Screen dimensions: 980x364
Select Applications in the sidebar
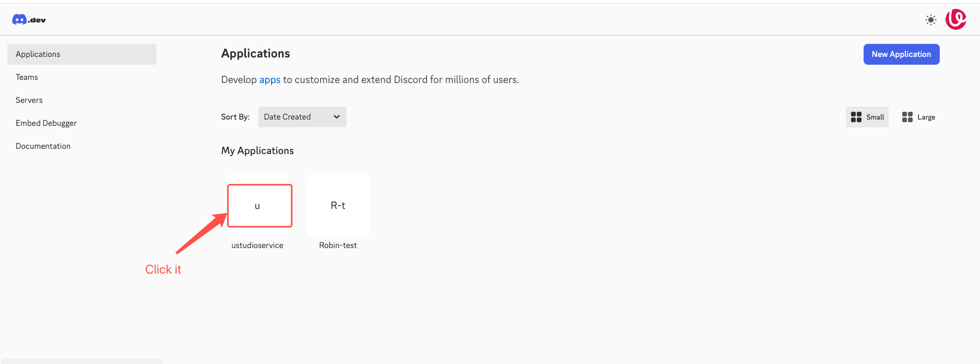click(82, 54)
